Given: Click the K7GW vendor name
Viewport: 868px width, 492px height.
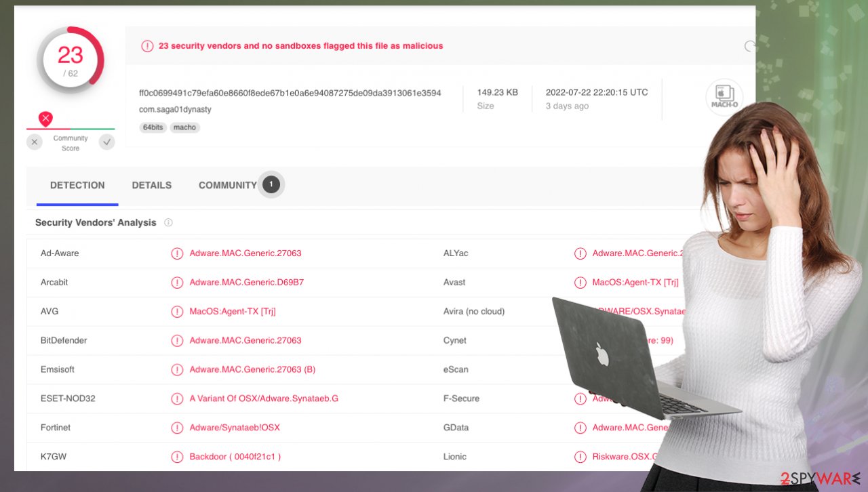Looking at the screenshot, I should pos(54,457).
